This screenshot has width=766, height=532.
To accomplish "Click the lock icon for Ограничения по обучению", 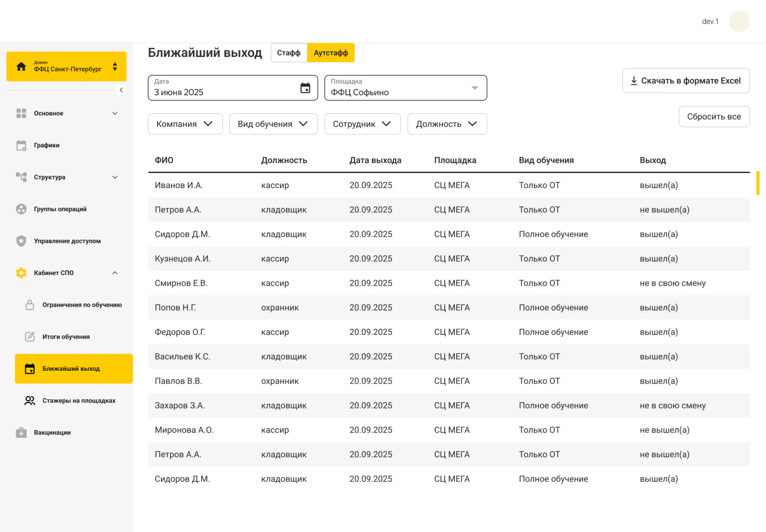I will [30, 305].
